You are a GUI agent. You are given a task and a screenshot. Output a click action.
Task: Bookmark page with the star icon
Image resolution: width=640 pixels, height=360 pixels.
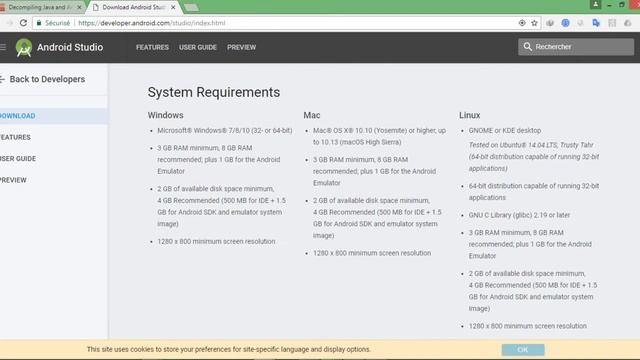(534, 23)
